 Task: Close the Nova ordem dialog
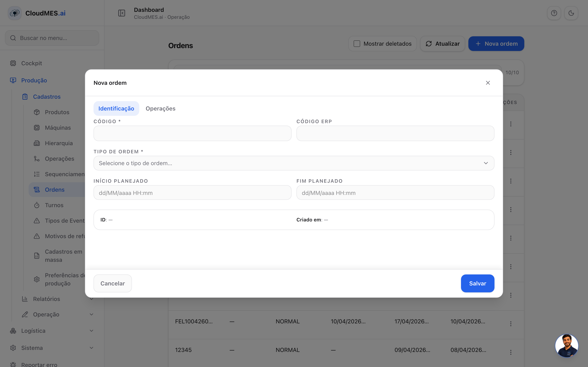click(488, 83)
